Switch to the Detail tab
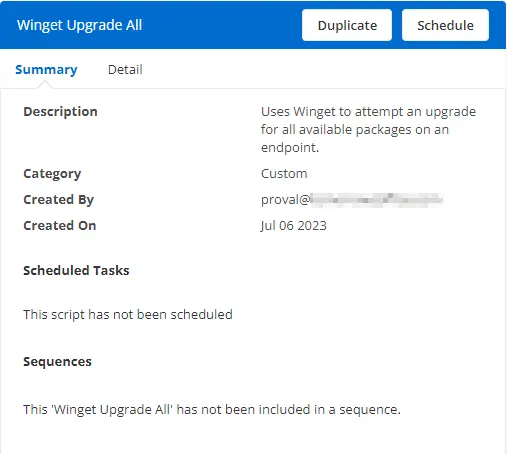The image size is (507, 454). [x=125, y=70]
